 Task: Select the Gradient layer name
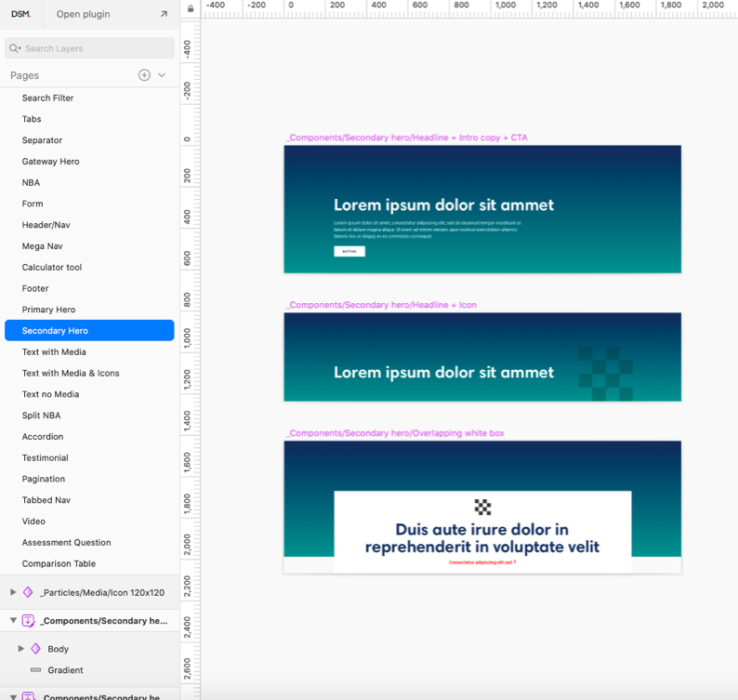tap(65, 670)
